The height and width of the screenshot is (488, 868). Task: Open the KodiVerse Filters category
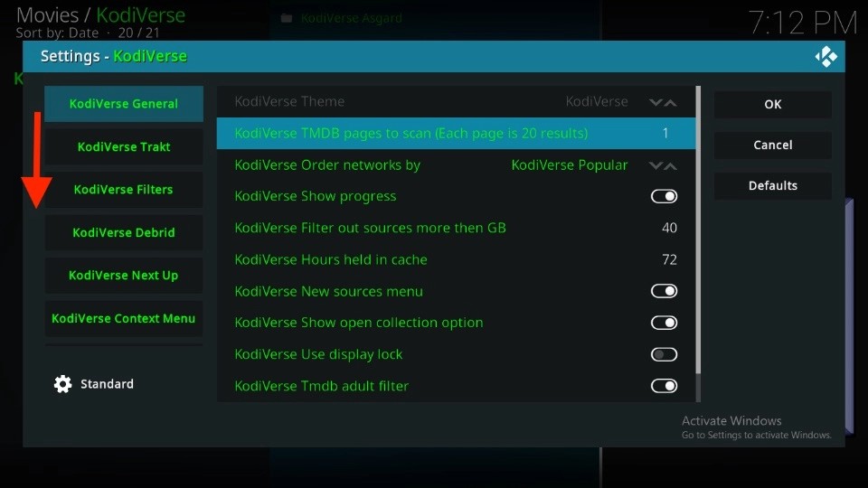point(124,189)
